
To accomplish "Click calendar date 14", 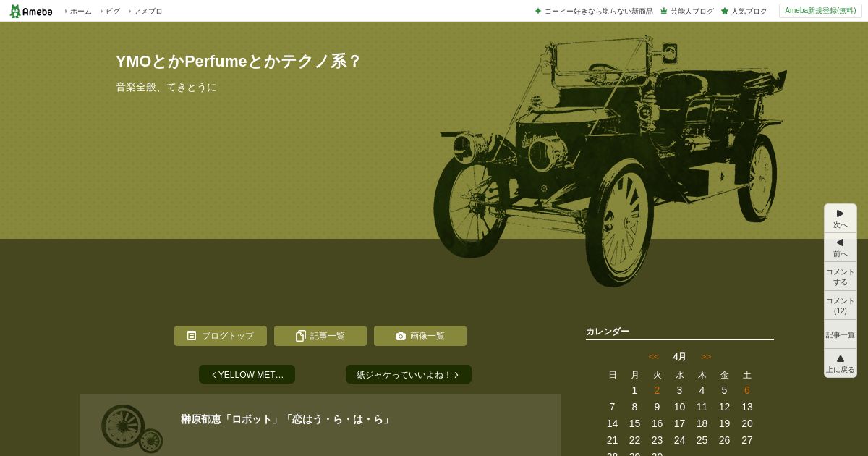I will coord(612,423).
